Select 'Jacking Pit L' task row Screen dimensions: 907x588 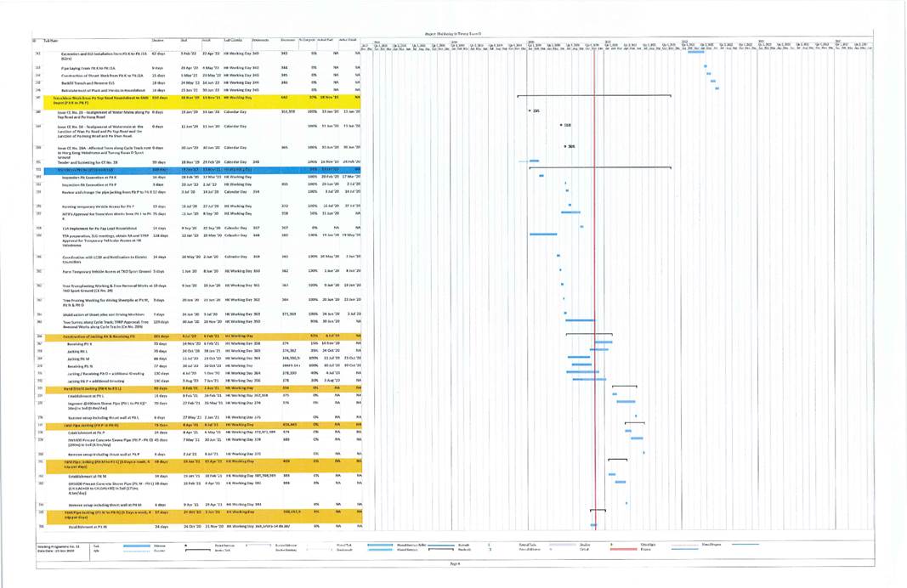click(197, 351)
